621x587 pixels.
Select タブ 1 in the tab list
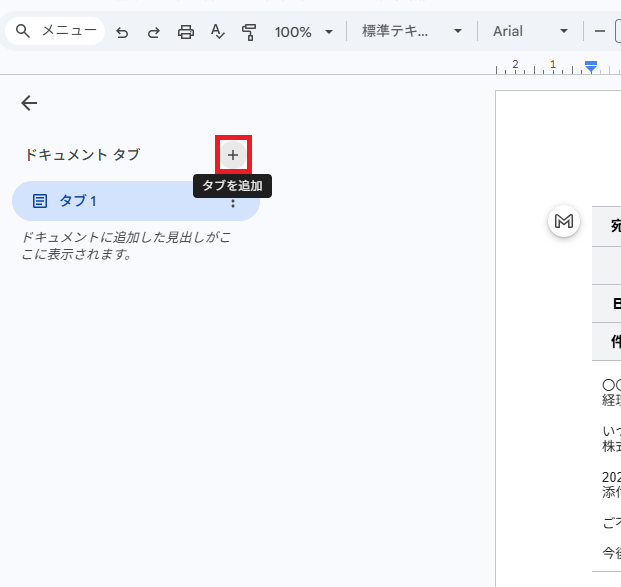click(x=136, y=201)
